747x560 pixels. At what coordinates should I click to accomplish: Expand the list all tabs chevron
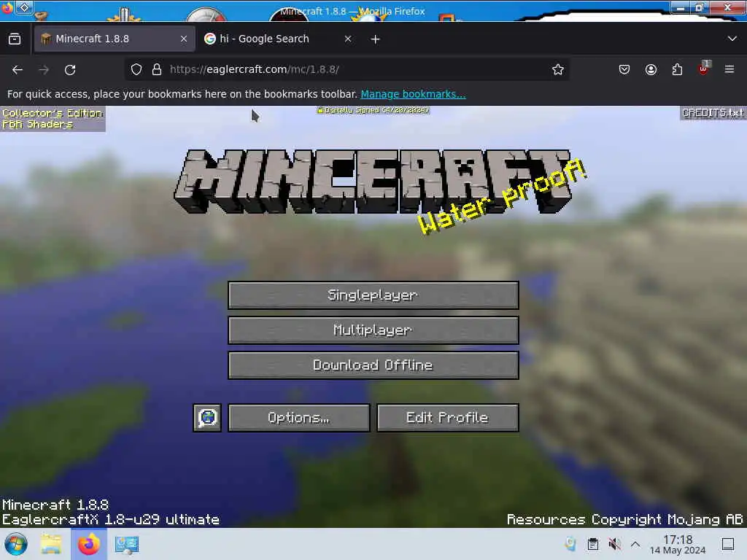point(732,39)
